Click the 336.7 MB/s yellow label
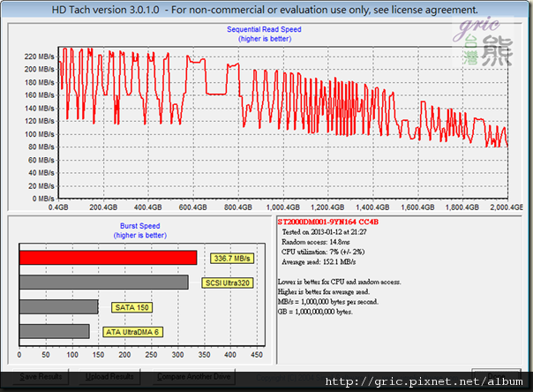Screen dimensions: 533x392 (231, 258)
